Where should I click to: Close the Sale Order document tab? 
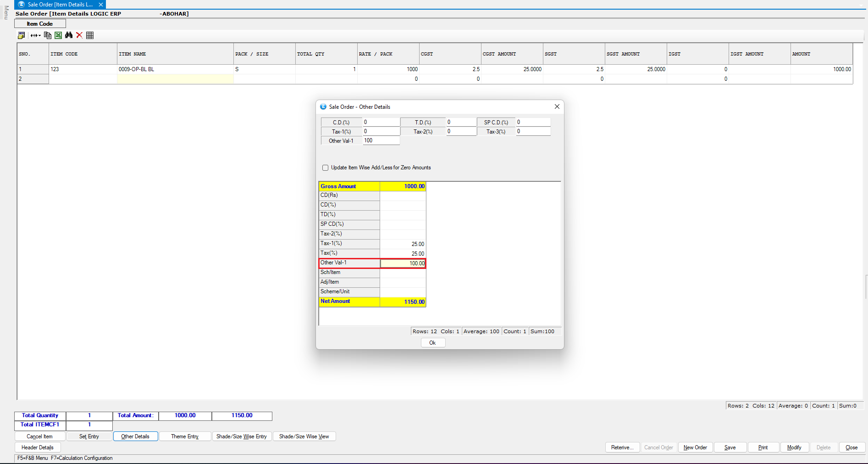coord(101,5)
